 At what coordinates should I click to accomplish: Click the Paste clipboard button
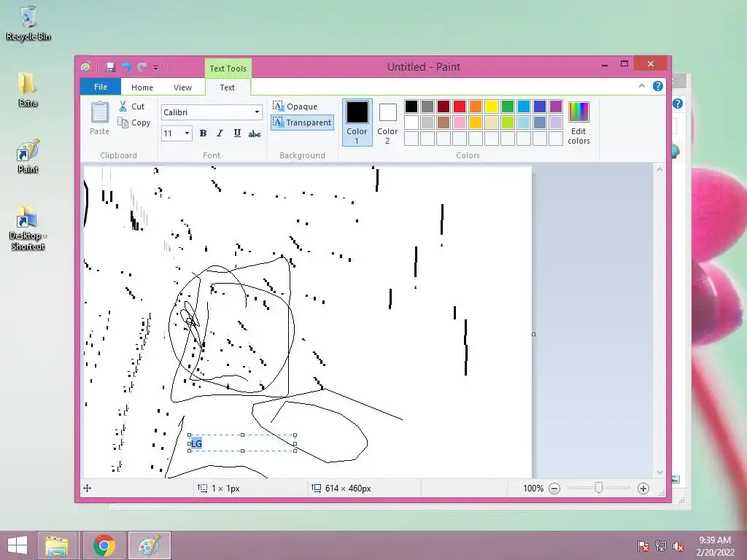pyautogui.click(x=99, y=118)
